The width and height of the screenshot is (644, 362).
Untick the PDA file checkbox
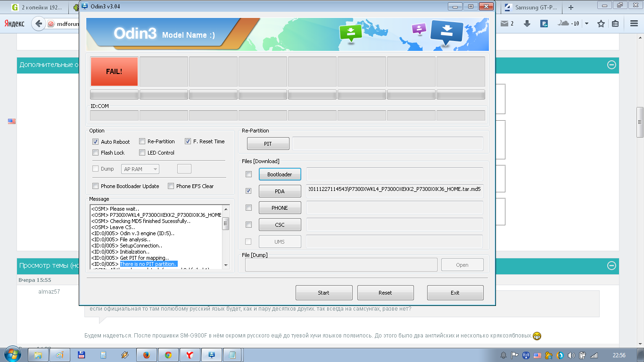point(248,191)
